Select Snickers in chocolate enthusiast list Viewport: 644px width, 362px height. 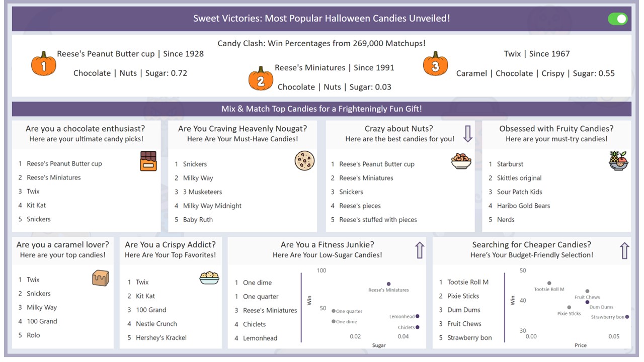(39, 219)
